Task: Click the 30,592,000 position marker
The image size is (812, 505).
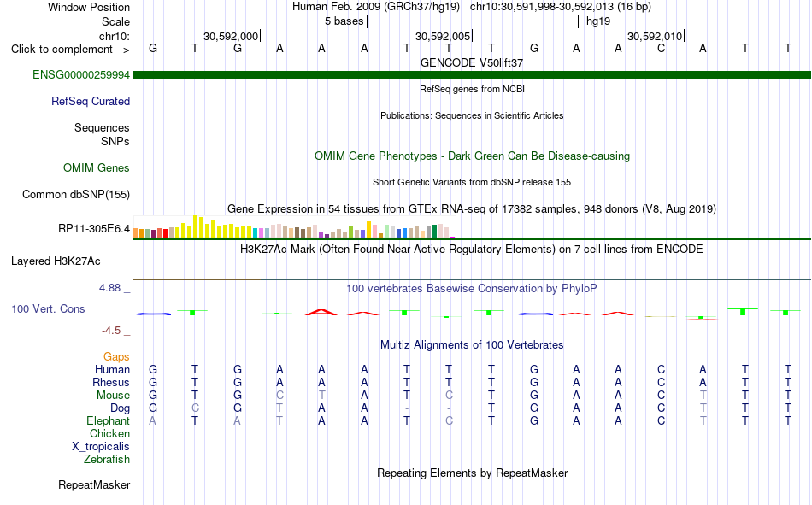Action: pos(231,36)
